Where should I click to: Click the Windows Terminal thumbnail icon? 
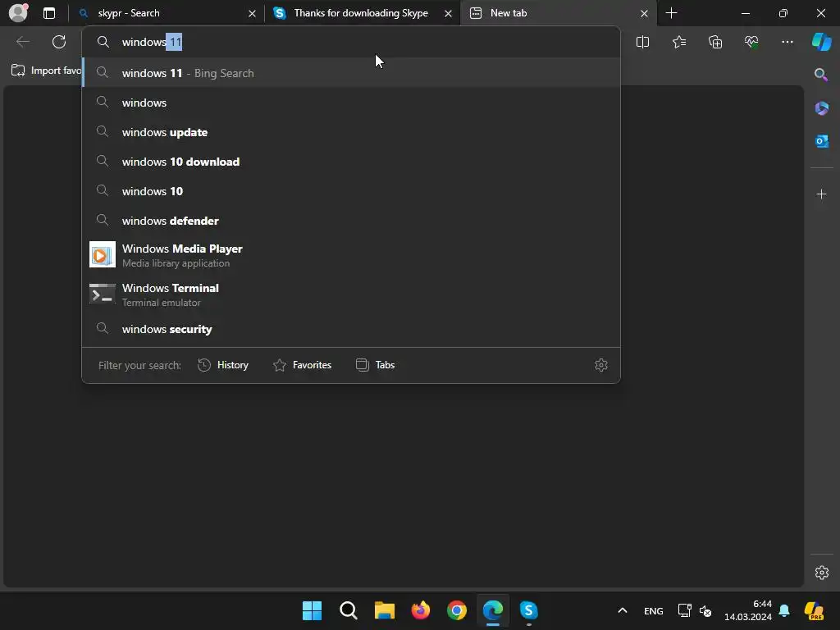coord(103,294)
